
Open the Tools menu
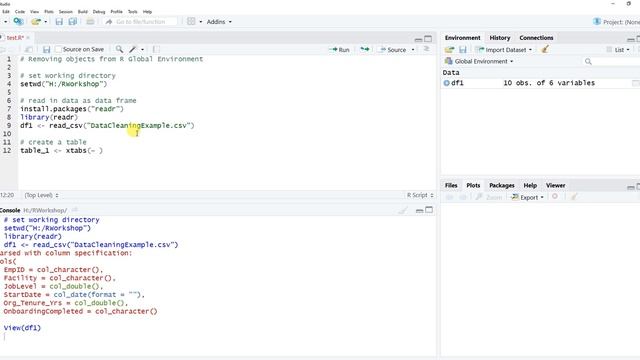pyautogui.click(x=133, y=12)
